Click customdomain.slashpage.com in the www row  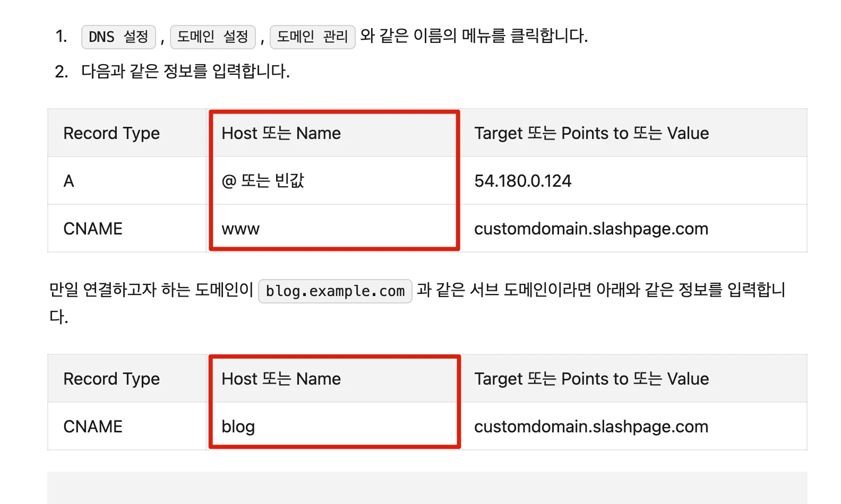point(591,229)
